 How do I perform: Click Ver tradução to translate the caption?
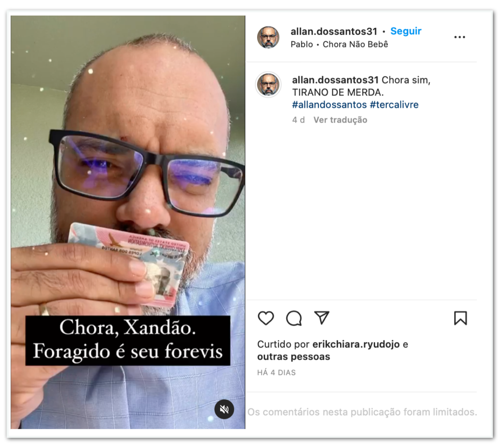tap(340, 120)
